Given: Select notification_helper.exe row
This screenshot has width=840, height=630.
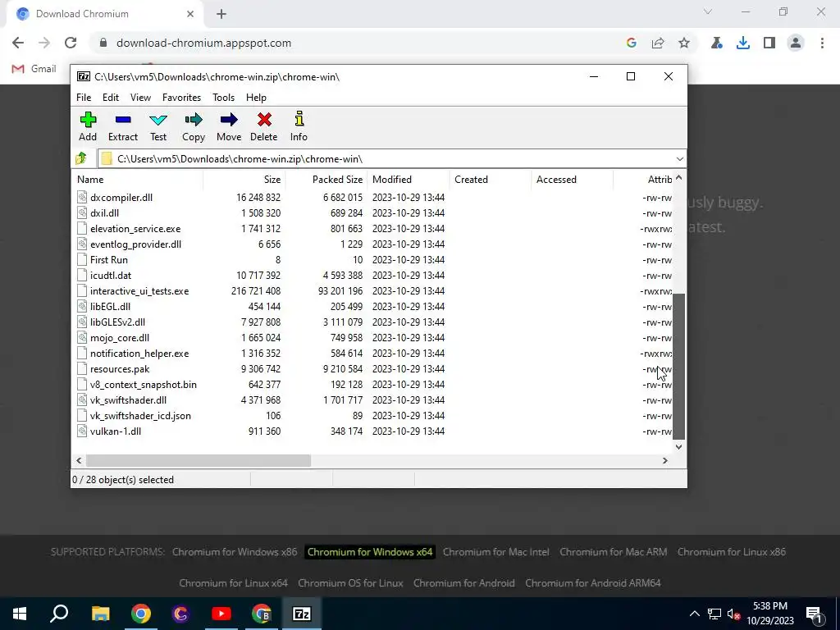Looking at the screenshot, I should (x=372, y=354).
